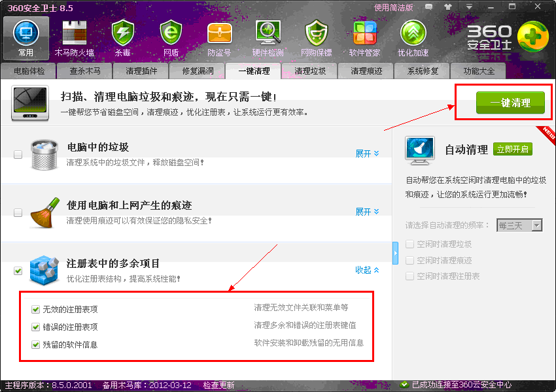
Task: Click the 主程序版本：8.5.0.2001 text
Action: pos(48,385)
